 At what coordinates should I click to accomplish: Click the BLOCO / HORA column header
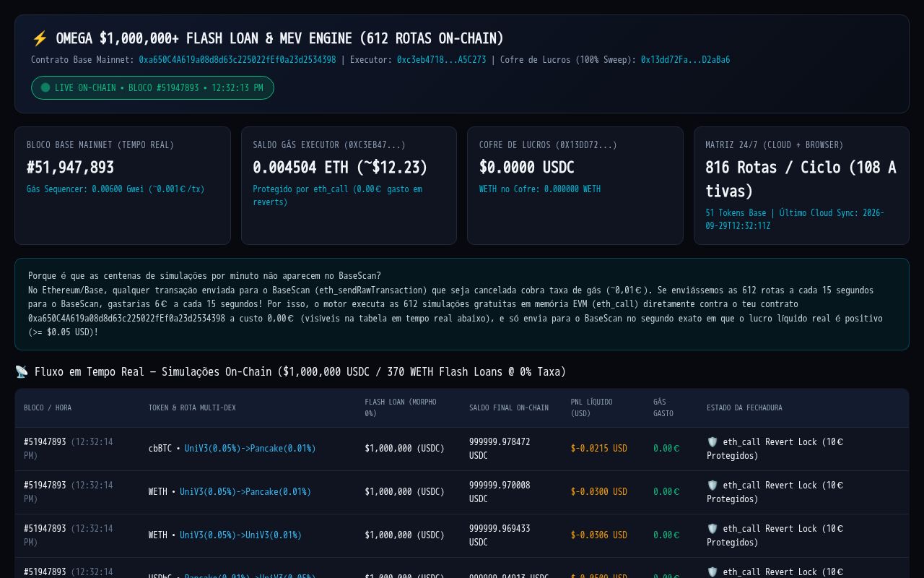click(48, 407)
